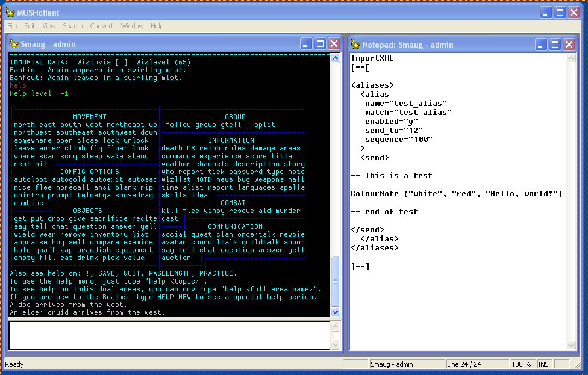Open the Smaug world window system icon
This screenshot has width=588, height=375.
pyautogui.click(x=14, y=44)
